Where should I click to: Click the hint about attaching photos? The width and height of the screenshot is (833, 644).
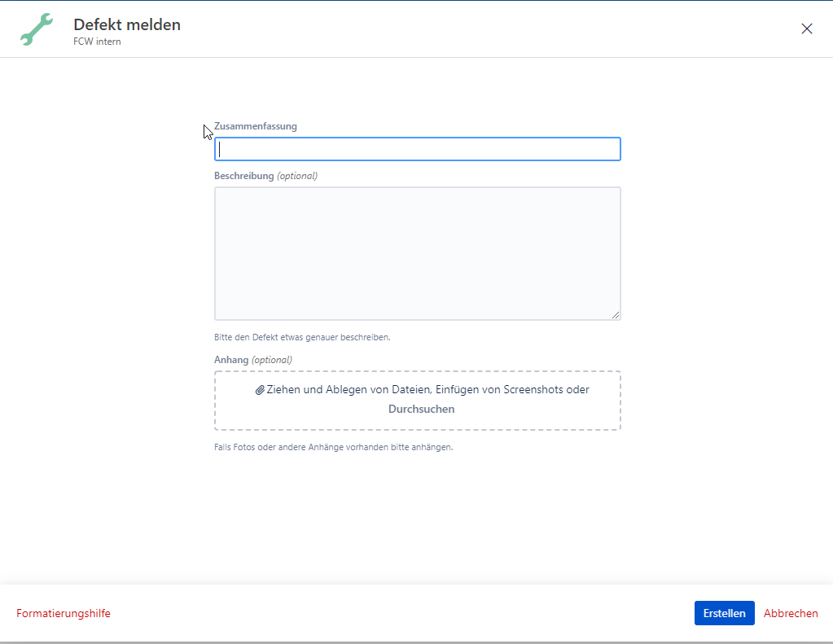333,447
